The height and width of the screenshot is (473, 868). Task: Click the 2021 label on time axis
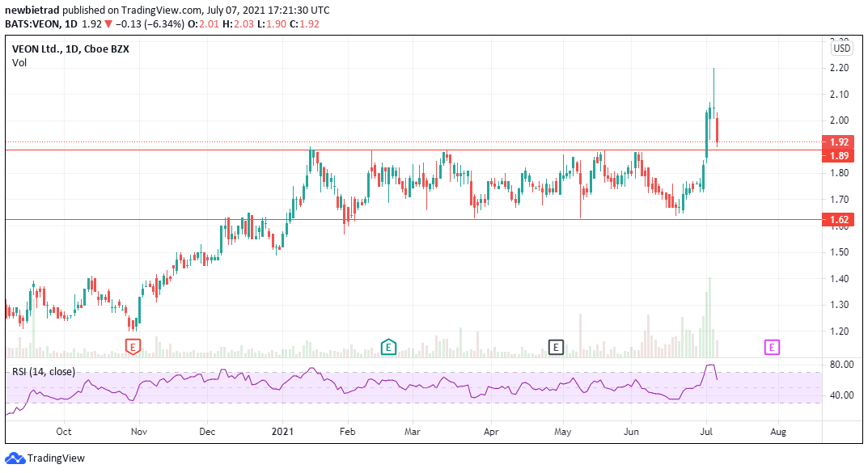283,432
